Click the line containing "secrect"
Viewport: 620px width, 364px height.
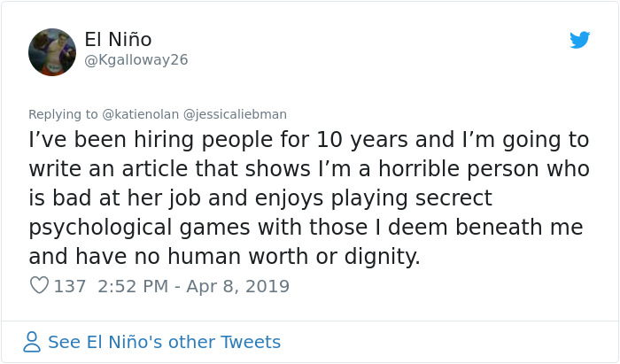(x=260, y=197)
